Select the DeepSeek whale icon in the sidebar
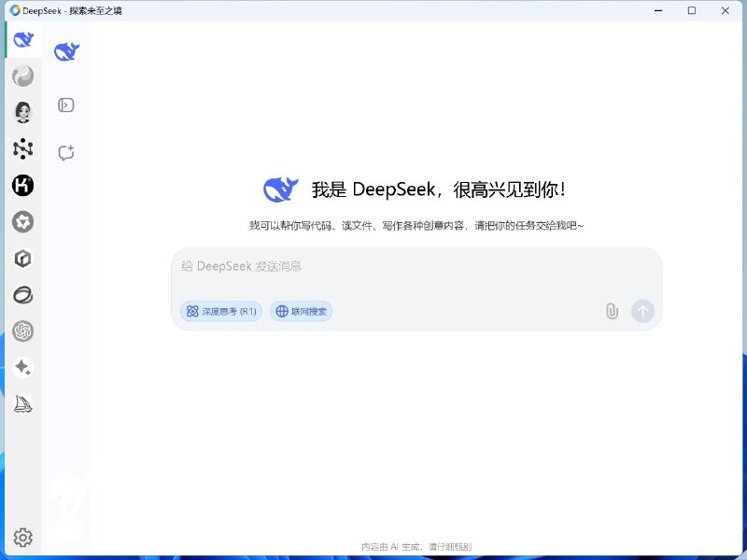 pos(22,39)
